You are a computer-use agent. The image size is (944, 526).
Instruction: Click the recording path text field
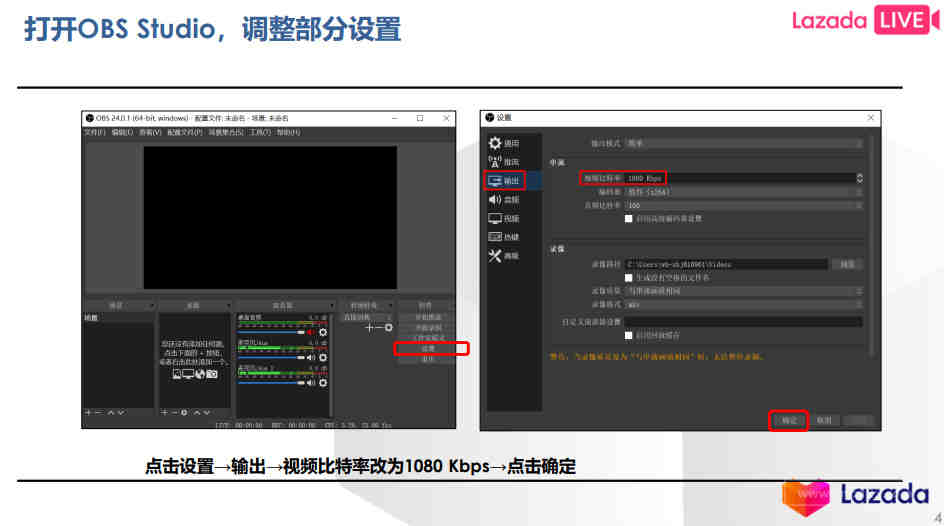727,264
